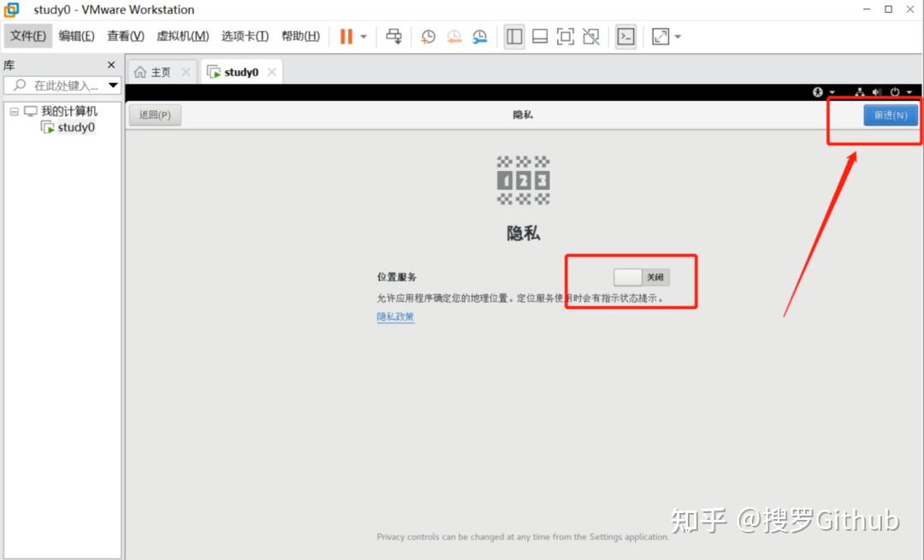Revert the virtual machine to snapshot
This screenshot has width=924, height=560.
click(453, 37)
